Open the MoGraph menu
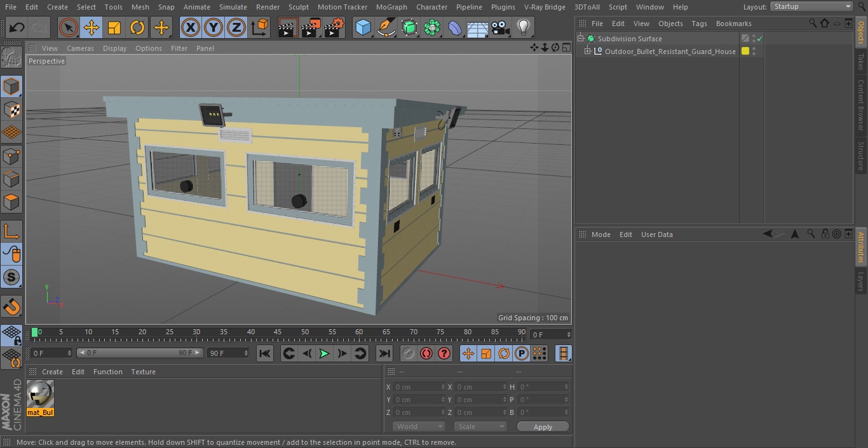The width and height of the screenshot is (868, 448). [391, 7]
